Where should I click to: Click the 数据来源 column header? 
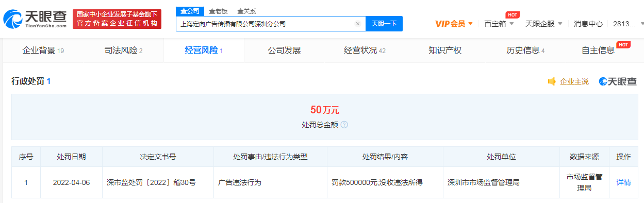585,157
